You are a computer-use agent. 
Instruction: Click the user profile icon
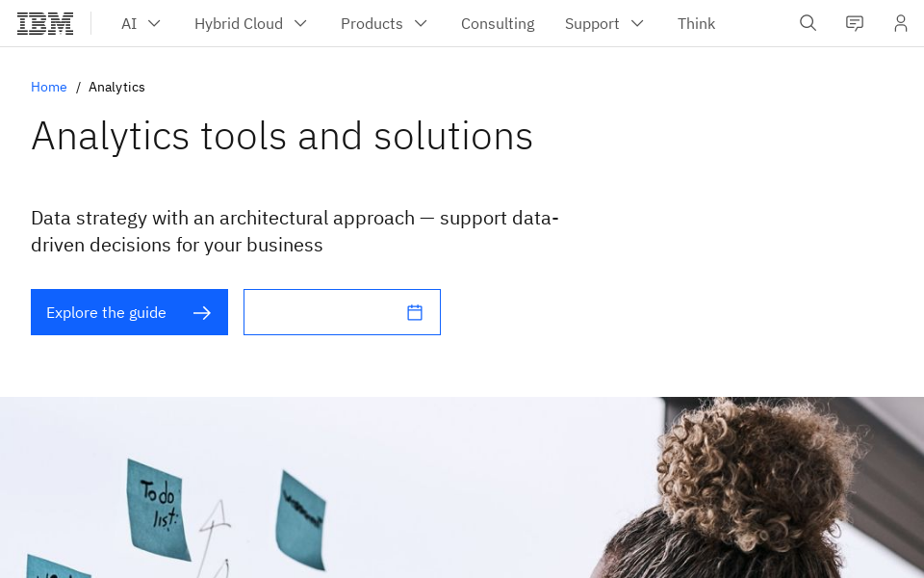(x=901, y=23)
